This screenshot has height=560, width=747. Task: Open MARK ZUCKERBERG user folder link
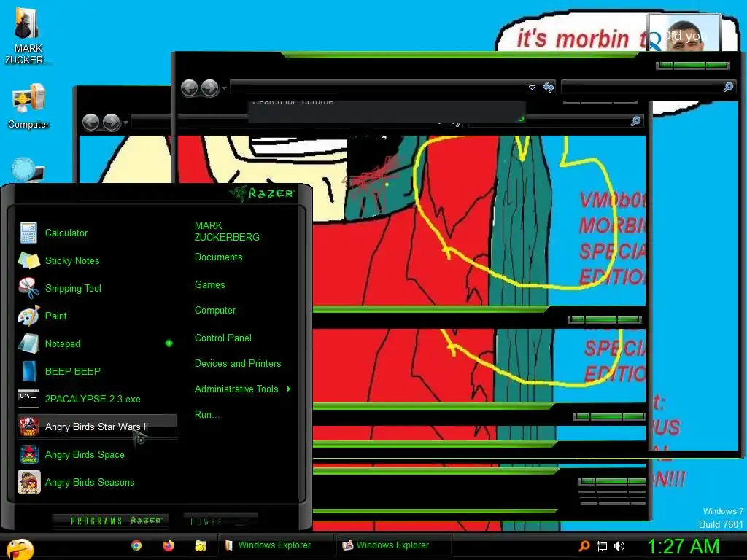(x=227, y=231)
